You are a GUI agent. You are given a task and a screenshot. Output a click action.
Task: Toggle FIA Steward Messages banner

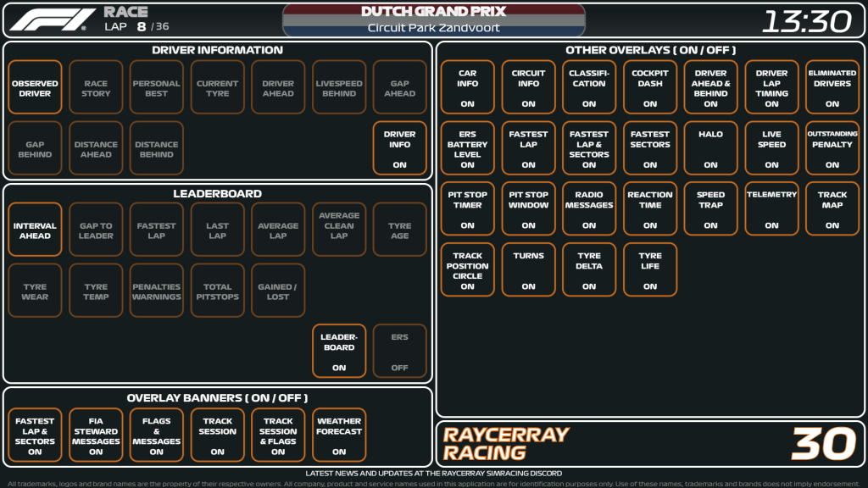[x=96, y=435]
